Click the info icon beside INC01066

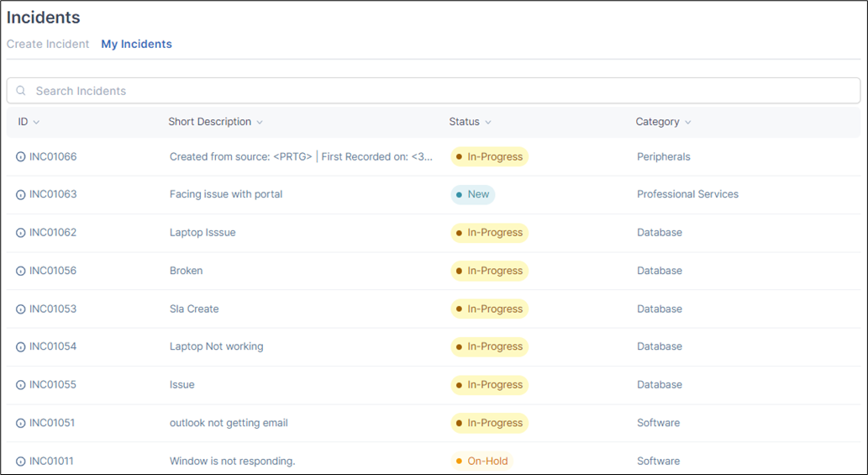[20, 156]
